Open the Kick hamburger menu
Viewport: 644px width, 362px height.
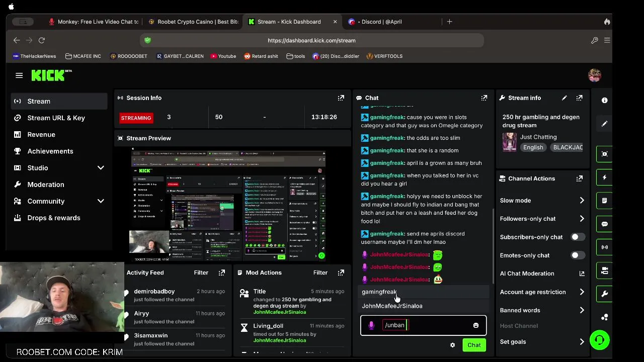[19, 75]
